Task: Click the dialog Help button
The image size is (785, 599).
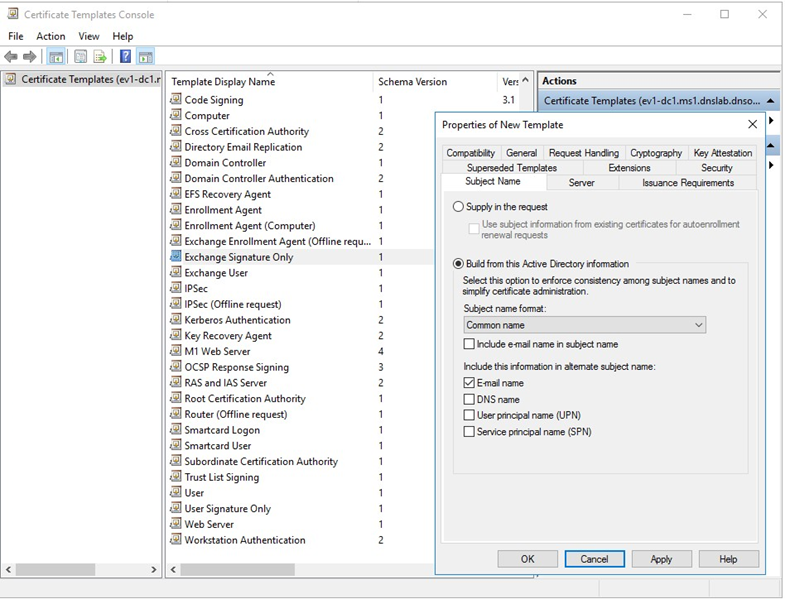Action: click(728, 559)
